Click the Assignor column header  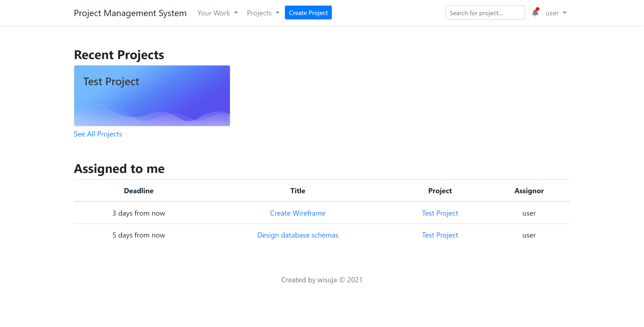tap(529, 191)
